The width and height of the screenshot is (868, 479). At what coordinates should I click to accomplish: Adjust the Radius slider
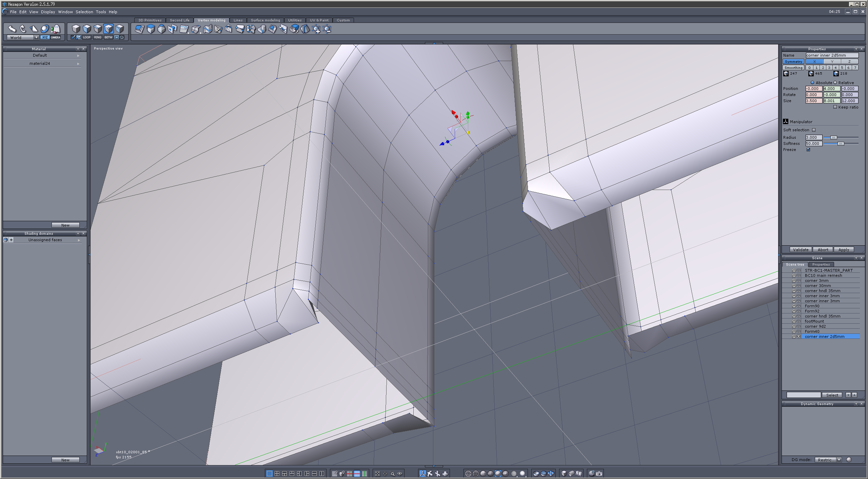833,137
